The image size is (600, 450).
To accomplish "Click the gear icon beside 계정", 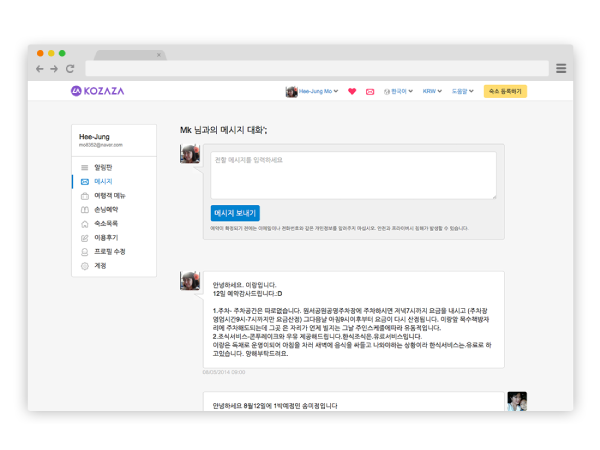I will click(85, 266).
